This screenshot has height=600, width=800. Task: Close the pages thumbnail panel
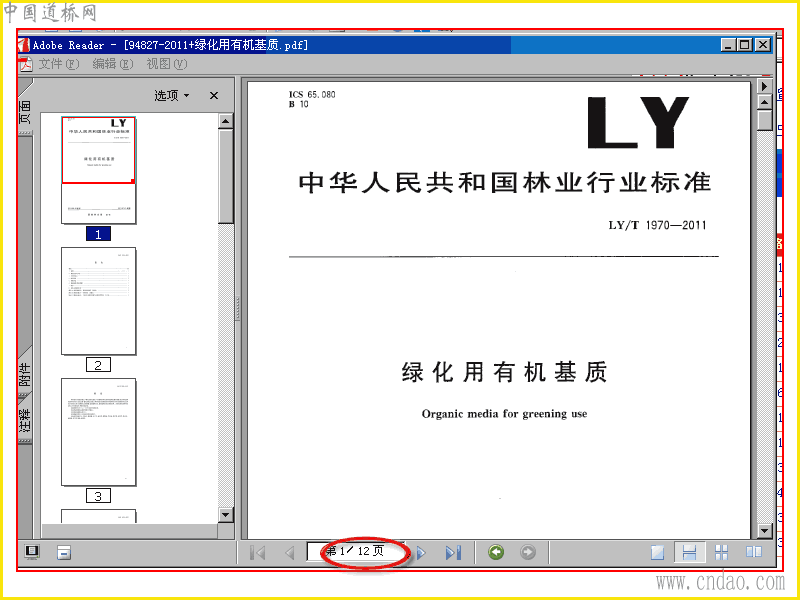[x=214, y=95]
